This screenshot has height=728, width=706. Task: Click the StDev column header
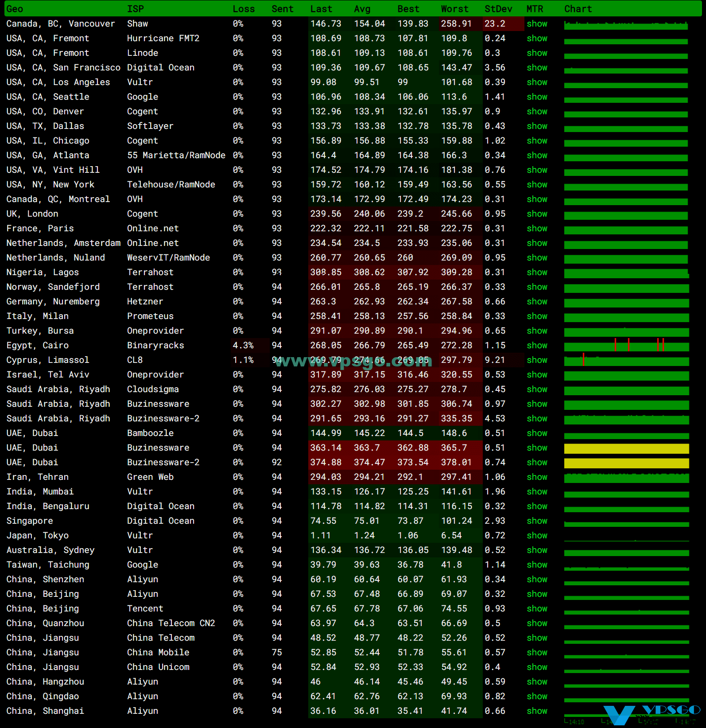point(498,9)
